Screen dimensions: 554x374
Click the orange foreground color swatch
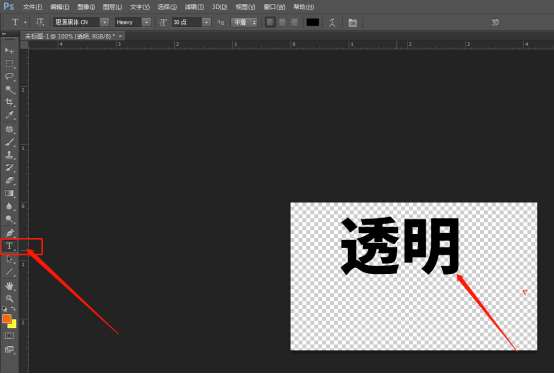tap(6, 319)
